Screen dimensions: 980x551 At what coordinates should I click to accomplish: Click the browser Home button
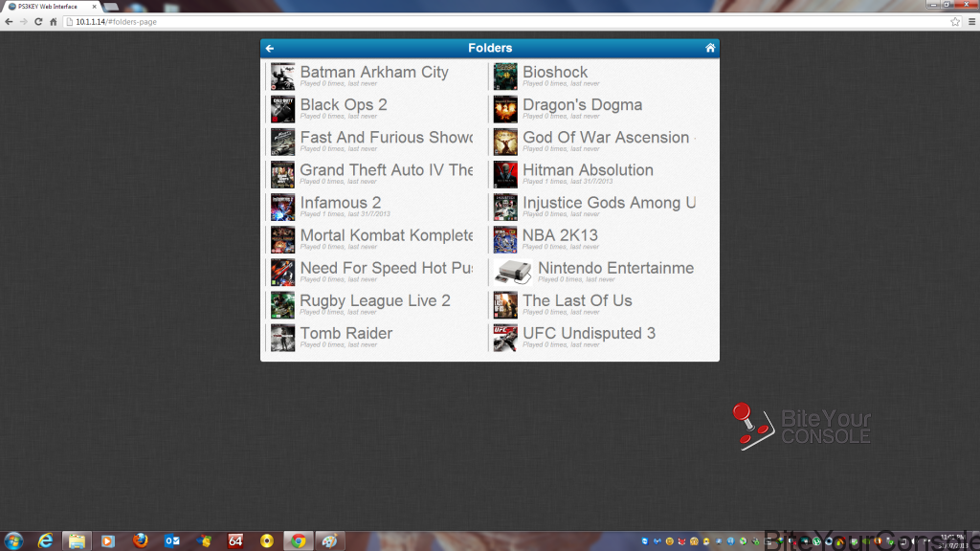pos(54,22)
